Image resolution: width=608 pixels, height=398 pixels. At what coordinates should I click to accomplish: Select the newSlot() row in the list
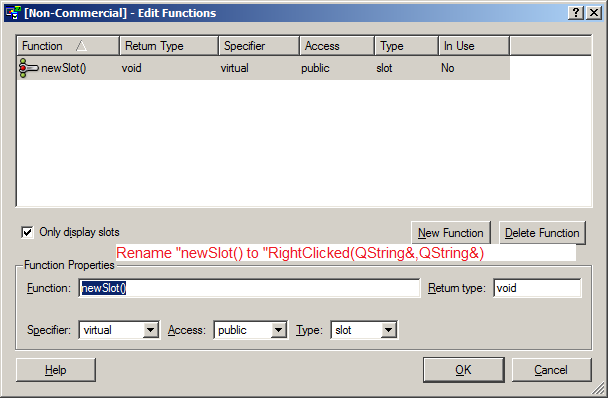(x=264, y=68)
